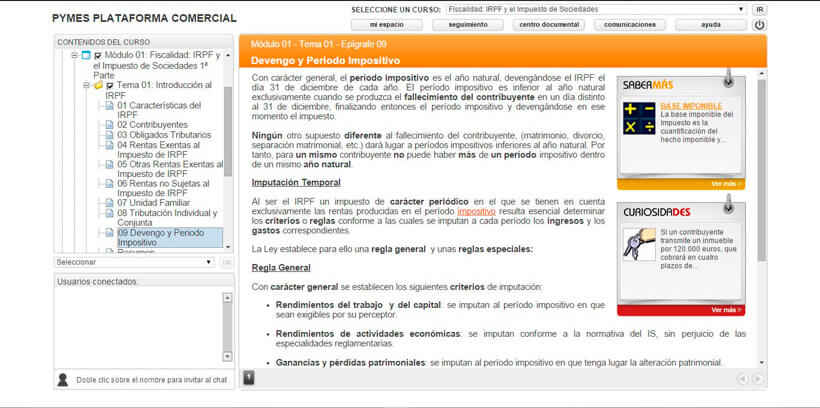This screenshot has height=408, width=820.
Task: Click the SABER MÁS card title
Action: pyautogui.click(x=648, y=85)
